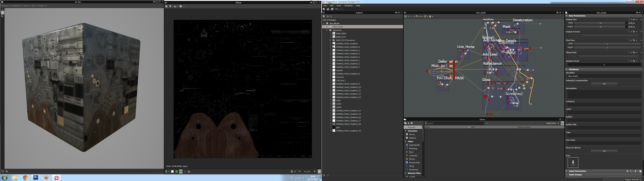Select Transforms filter category
This screenshot has width=644, height=181.
click(x=414, y=169)
